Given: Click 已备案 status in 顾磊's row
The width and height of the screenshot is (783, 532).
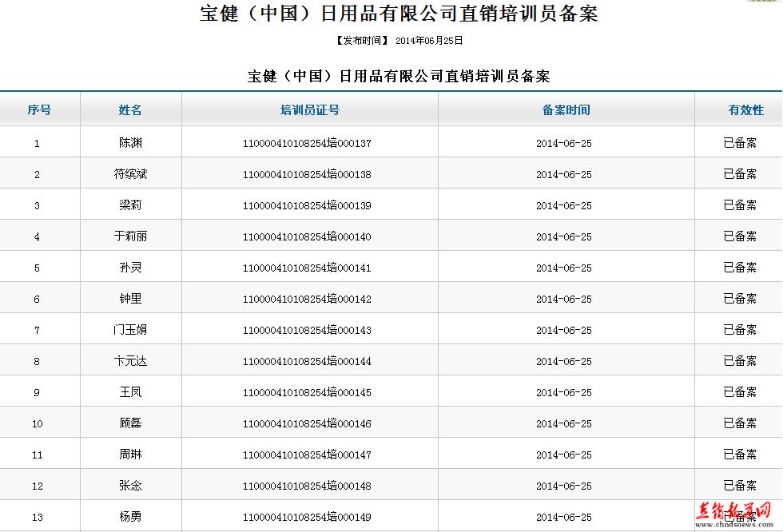Looking at the screenshot, I should coord(740,423).
